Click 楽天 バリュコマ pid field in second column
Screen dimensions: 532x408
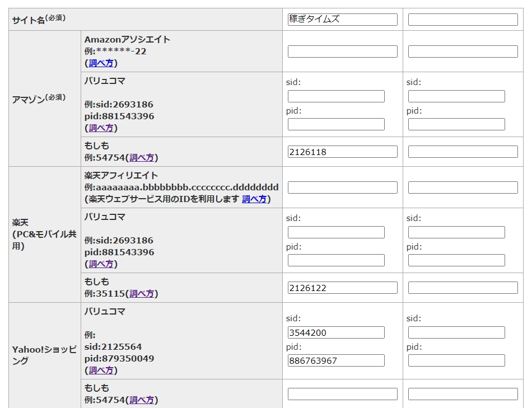click(456, 260)
